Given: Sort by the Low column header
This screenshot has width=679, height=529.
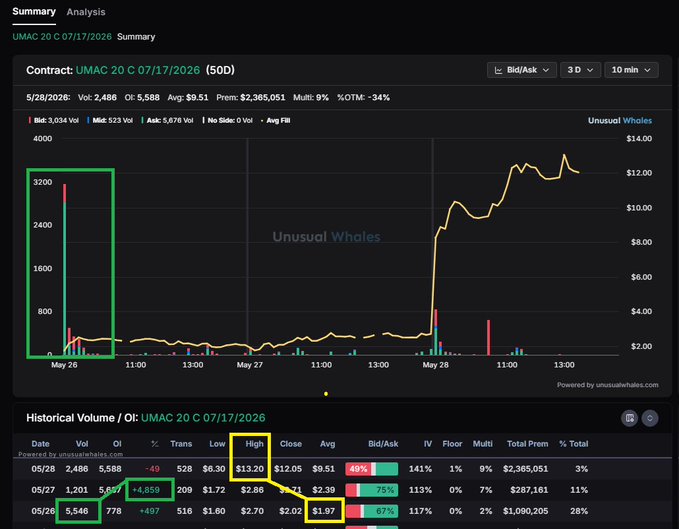Looking at the screenshot, I should point(217,444).
